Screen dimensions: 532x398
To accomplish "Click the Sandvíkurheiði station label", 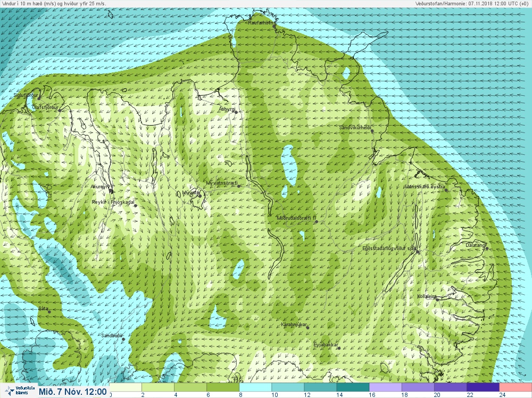I will pos(355,128).
